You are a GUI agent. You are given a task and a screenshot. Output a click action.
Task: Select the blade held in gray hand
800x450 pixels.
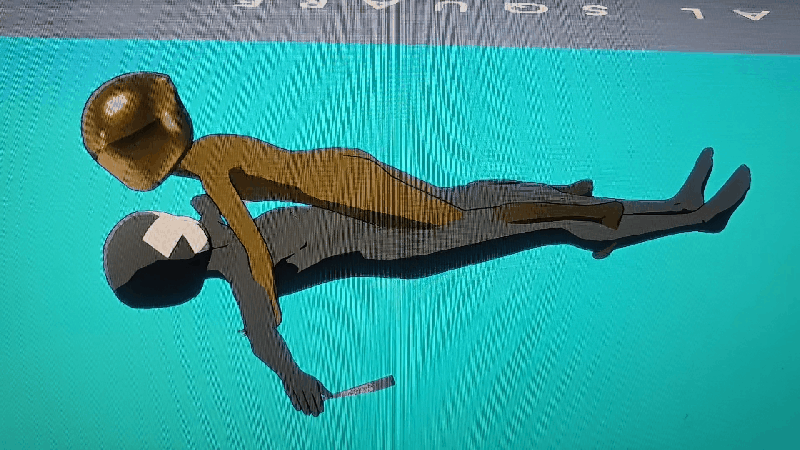[360, 387]
